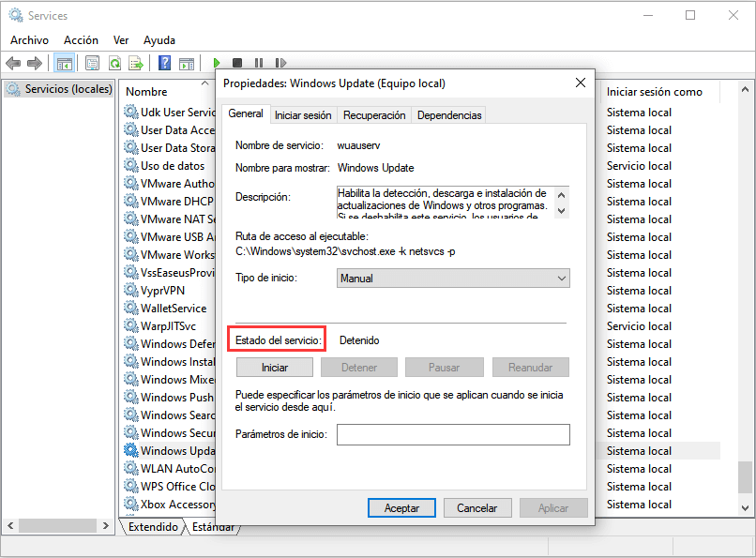Toggle the console tree toolbar icon
756x558 pixels.
(64, 63)
